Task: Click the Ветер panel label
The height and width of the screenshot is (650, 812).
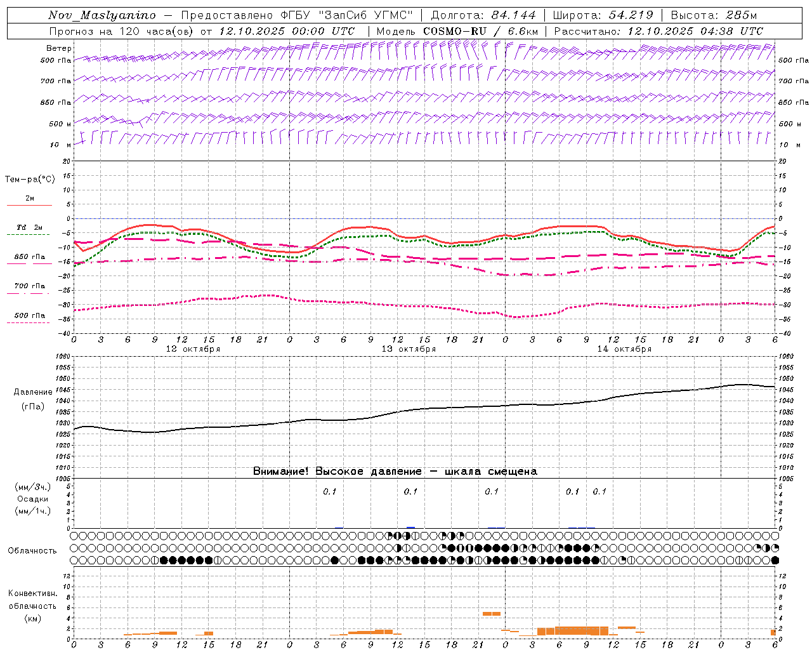Action: point(59,48)
